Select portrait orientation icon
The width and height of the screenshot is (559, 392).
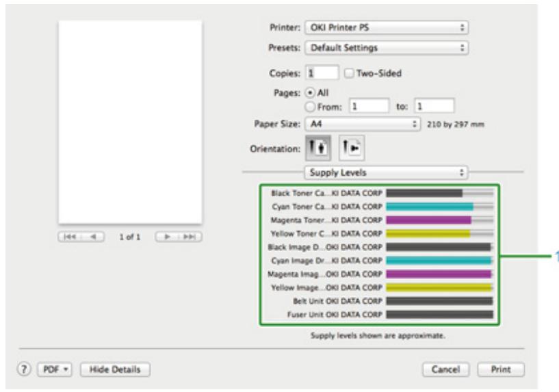click(316, 148)
